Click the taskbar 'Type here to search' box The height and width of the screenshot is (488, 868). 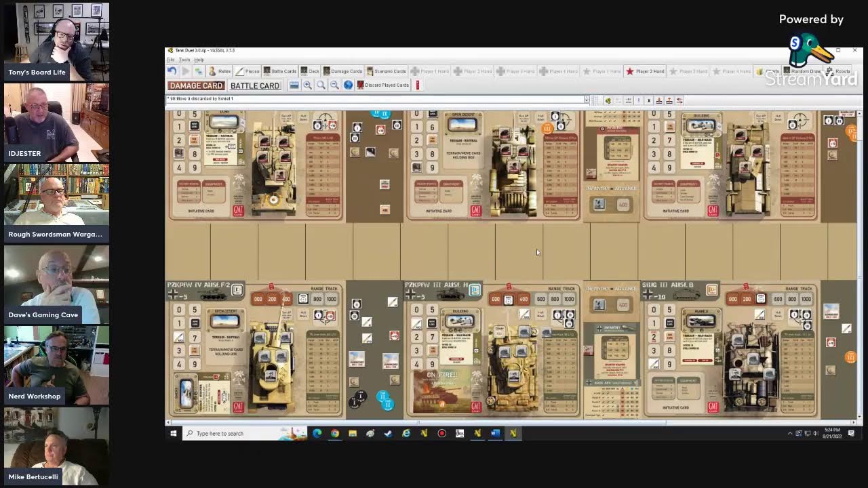[245, 433]
